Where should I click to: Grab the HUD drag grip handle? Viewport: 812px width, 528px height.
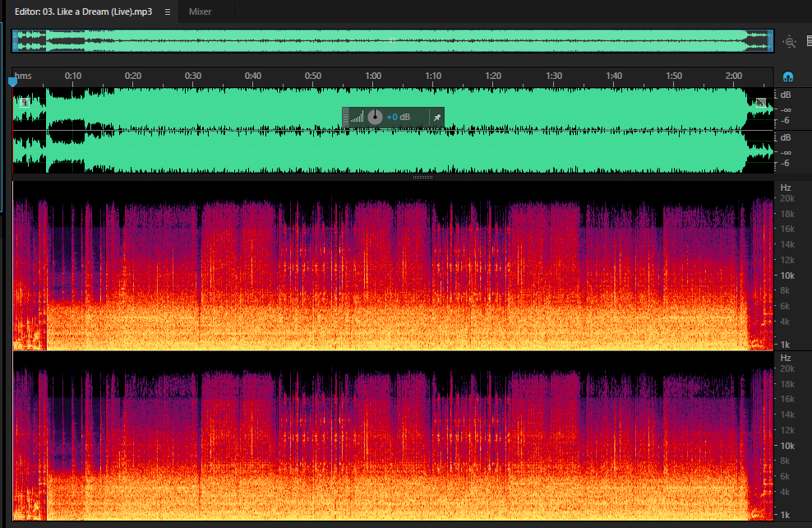click(x=345, y=118)
